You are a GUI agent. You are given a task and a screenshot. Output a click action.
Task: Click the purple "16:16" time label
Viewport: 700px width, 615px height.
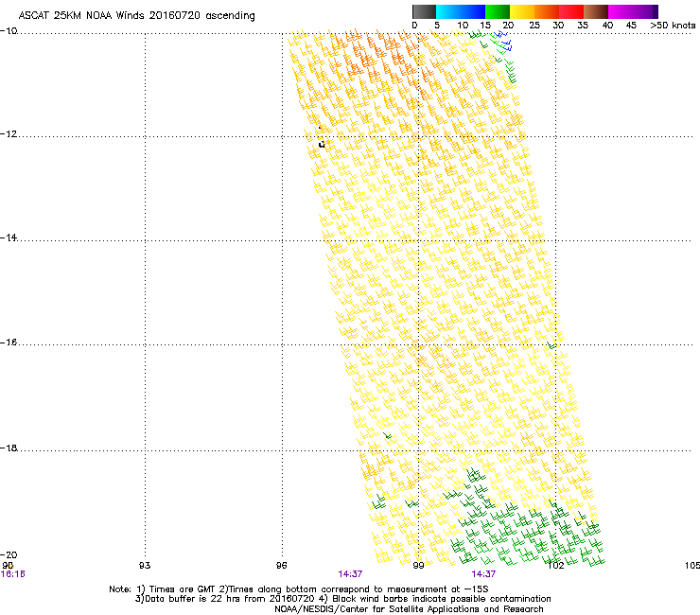[13, 574]
